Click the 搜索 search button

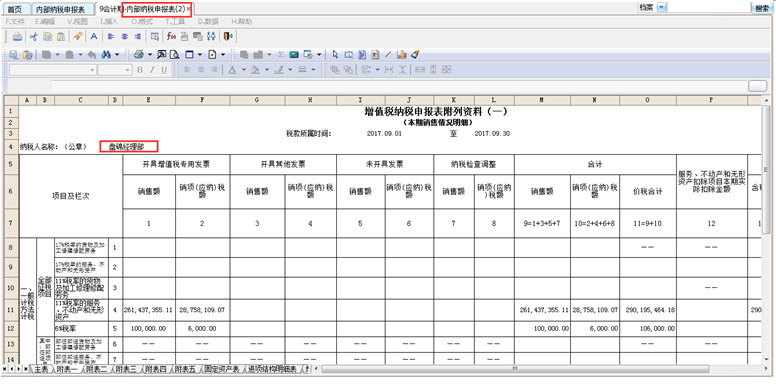coord(761,8)
